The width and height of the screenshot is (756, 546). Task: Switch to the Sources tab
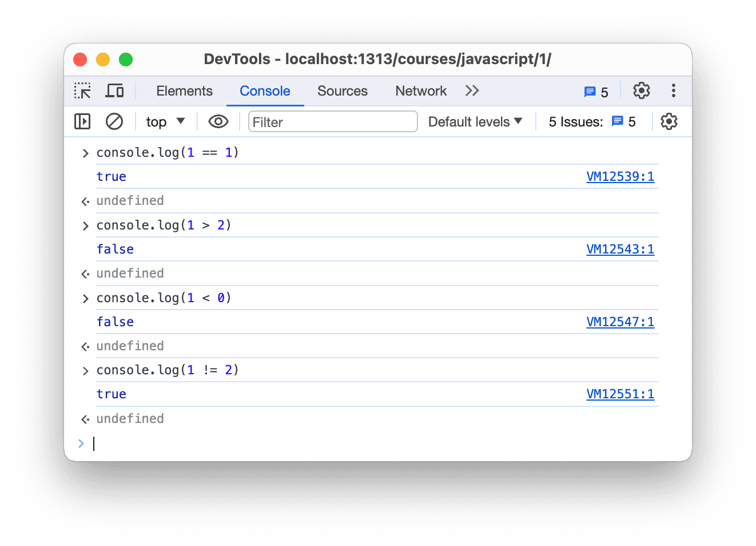coord(342,91)
